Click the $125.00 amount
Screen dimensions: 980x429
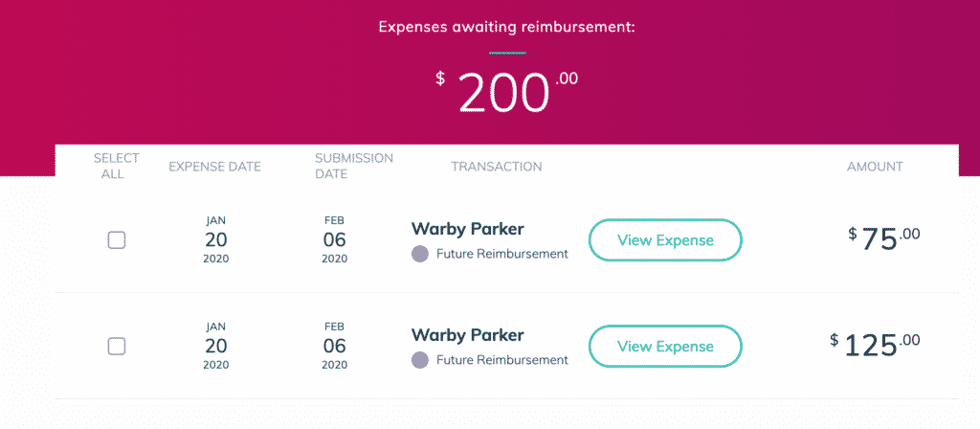(875, 345)
